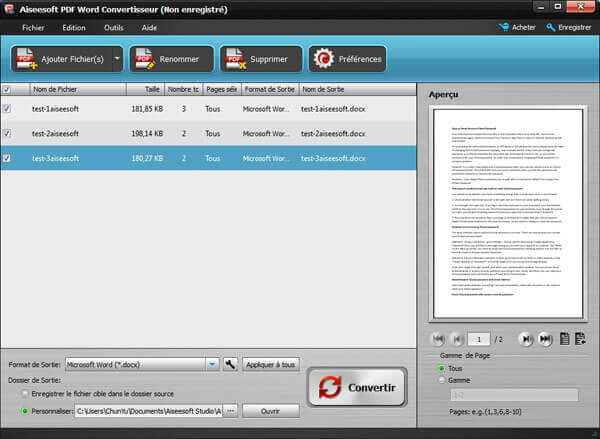Click the single-page view icon under the preview
The height and width of the screenshot is (439, 600).
564,339
